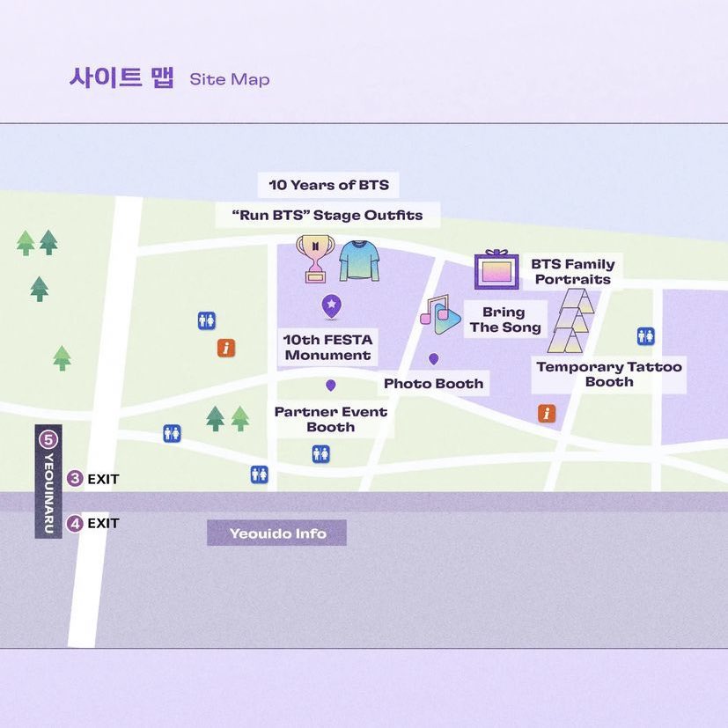This screenshot has height=728, width=728.
Task: Click the Temporary Tattoo Booth label
Action: 608,374
